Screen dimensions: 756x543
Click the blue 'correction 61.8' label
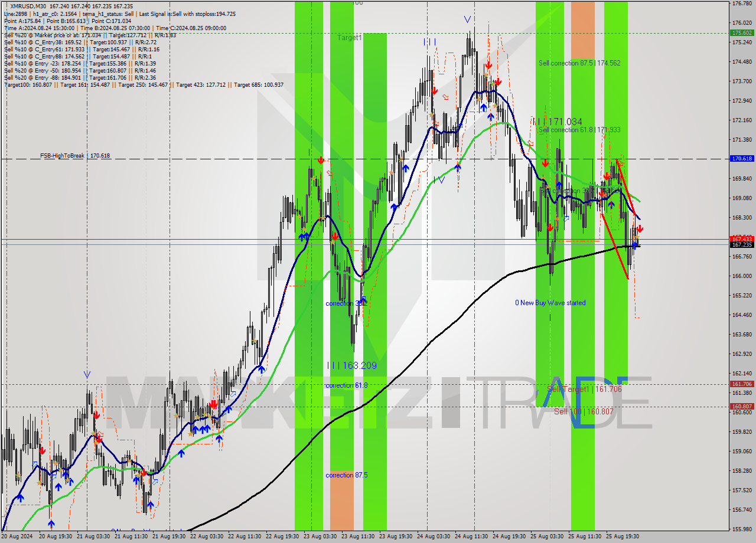[347, 385]
